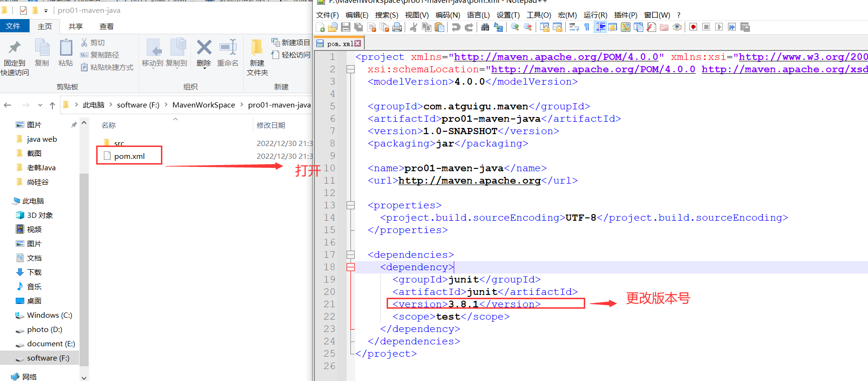Click the Save All icon in Notepad++
Image resolution: width=868 pixels, height=381 pixels.
click(359, 27)
